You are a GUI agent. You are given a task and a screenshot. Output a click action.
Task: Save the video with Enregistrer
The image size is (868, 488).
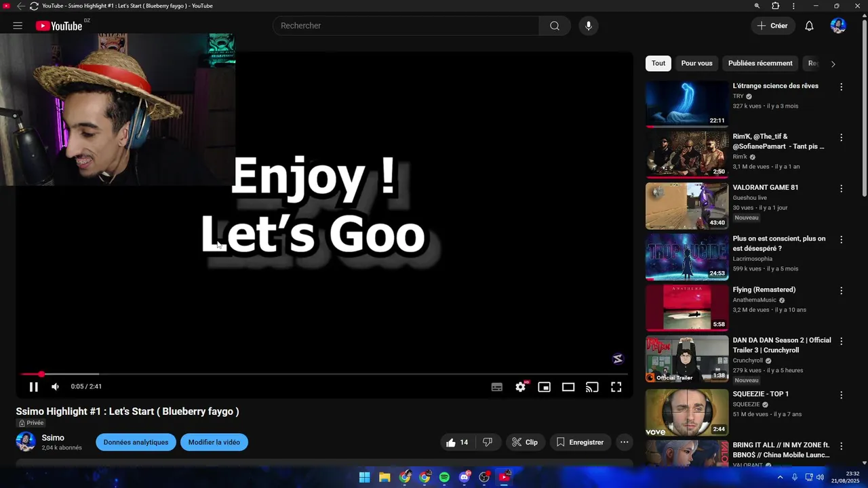(580, 442)
